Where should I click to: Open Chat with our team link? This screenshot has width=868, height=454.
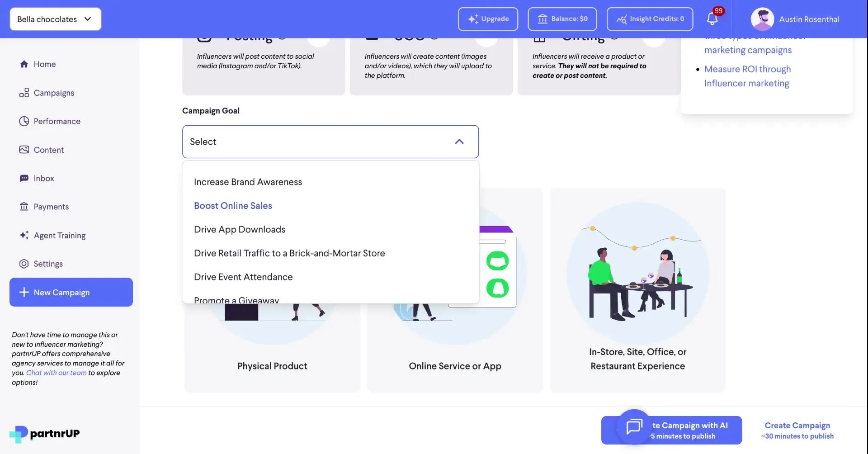point(56,373)
